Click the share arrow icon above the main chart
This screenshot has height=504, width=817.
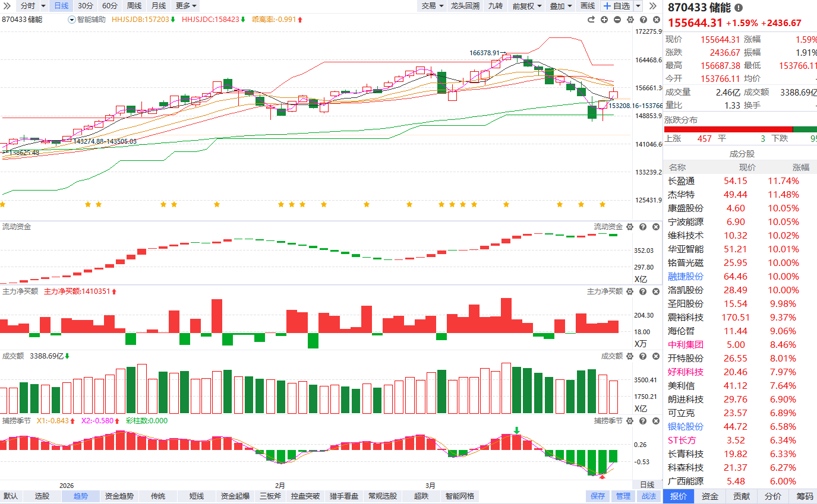tap(591, 20)
